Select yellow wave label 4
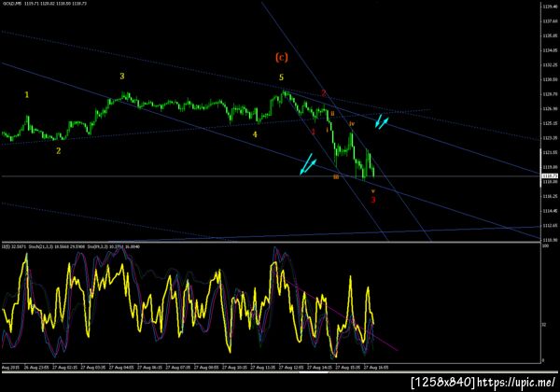Image resolution: width=560 pixels, height=392 pixels. coord(255,134)
